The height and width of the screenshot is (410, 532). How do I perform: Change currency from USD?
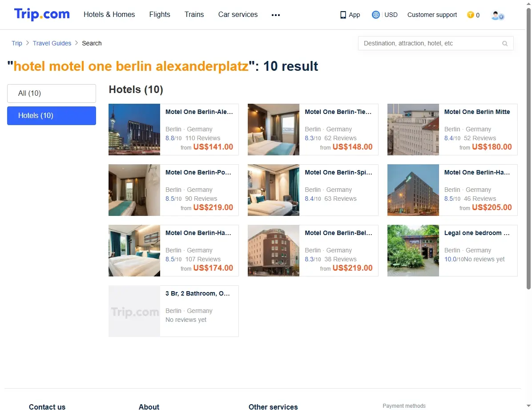pos(391,15)
